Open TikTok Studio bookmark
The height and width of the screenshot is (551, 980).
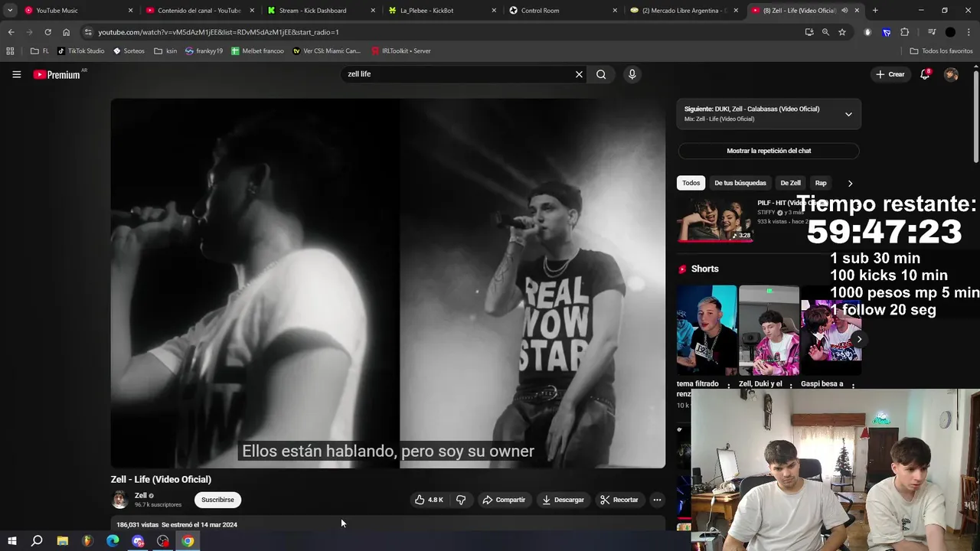[x=81, y=51]
